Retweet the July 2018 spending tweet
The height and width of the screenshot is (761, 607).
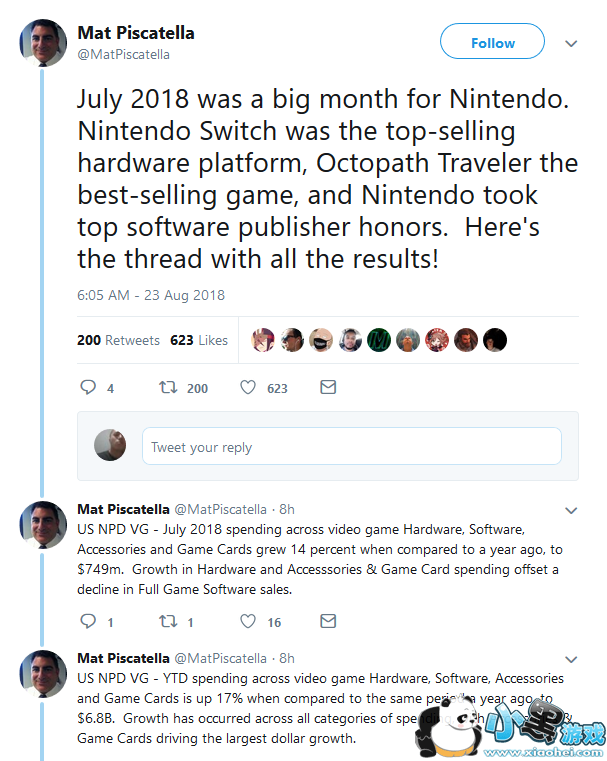(167, 622)
